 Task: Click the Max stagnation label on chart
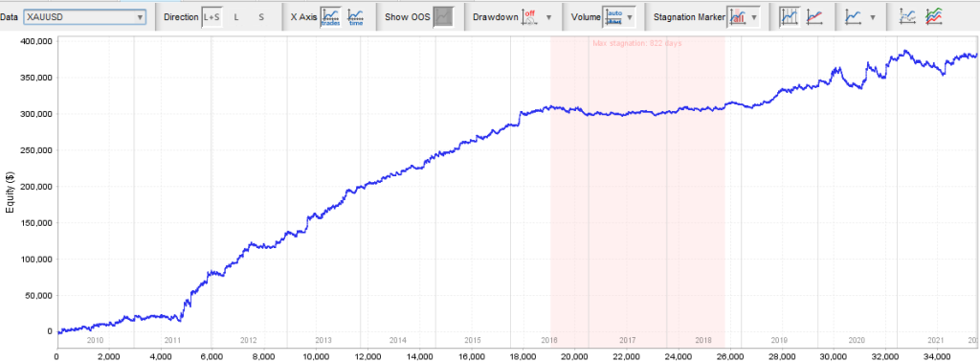(636, 44)
